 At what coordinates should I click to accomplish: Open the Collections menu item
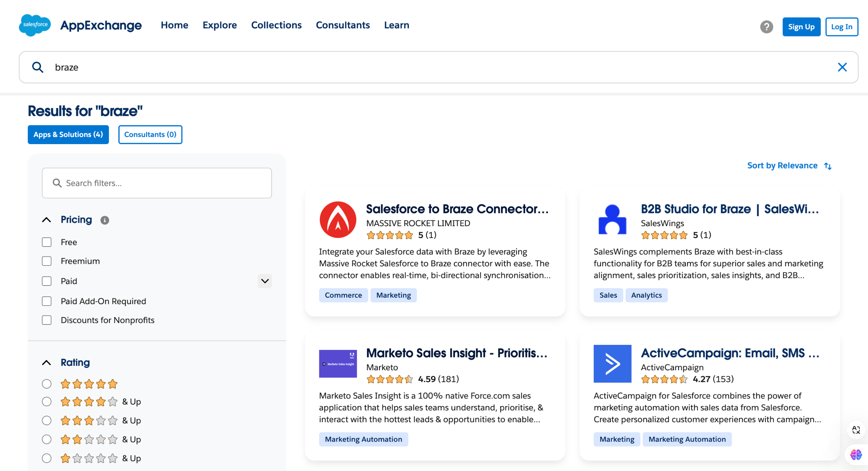tap(276, 25)
